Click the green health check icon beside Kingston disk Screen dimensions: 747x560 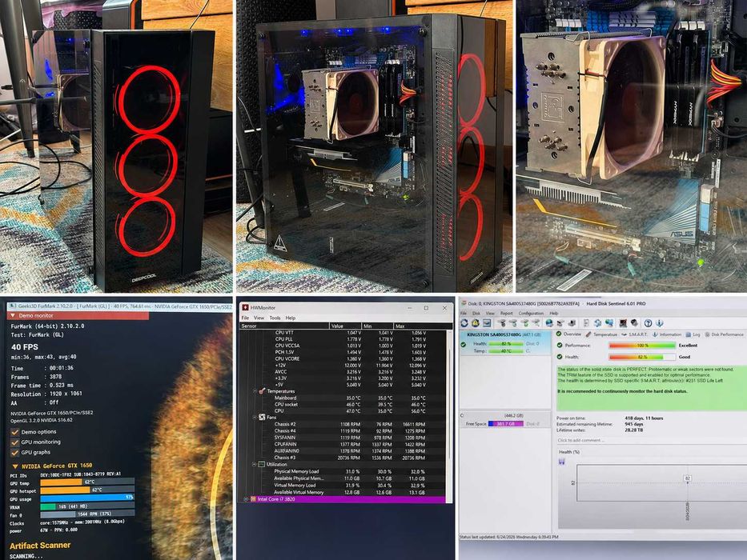click(x=463, y=344)
